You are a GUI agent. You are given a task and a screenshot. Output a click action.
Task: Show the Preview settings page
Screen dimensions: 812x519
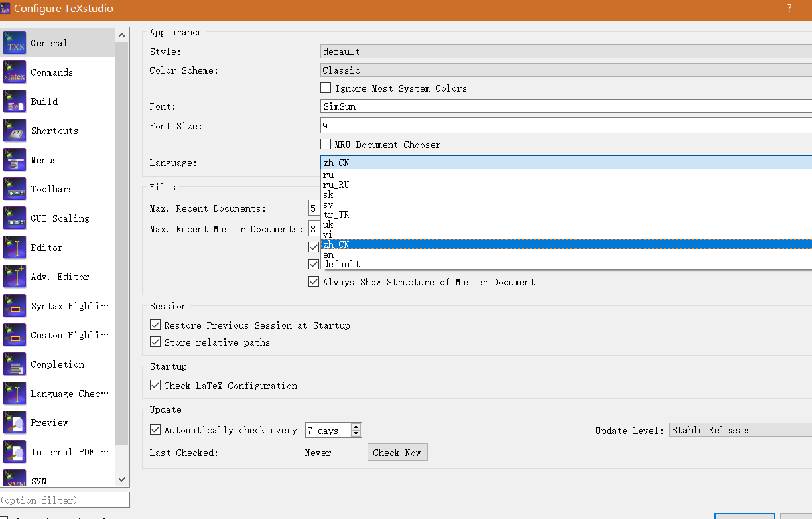[58, 423]
